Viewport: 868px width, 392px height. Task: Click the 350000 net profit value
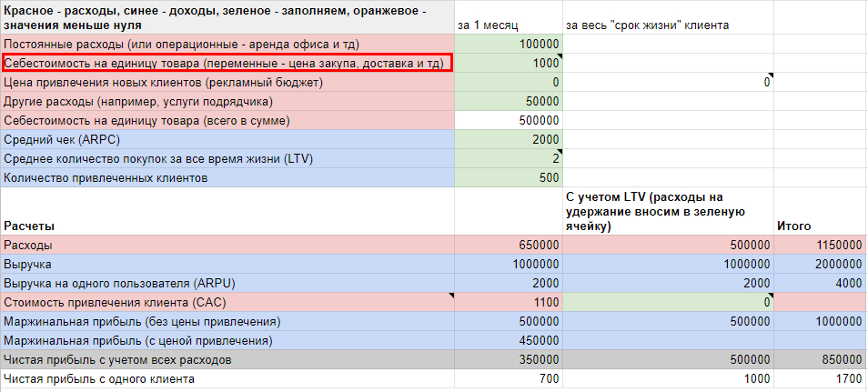(509, 360)
